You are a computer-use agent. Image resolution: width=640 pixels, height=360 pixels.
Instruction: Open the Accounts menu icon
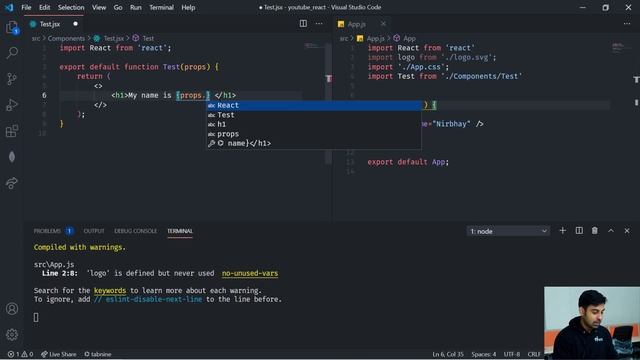(x=12, y=309)
